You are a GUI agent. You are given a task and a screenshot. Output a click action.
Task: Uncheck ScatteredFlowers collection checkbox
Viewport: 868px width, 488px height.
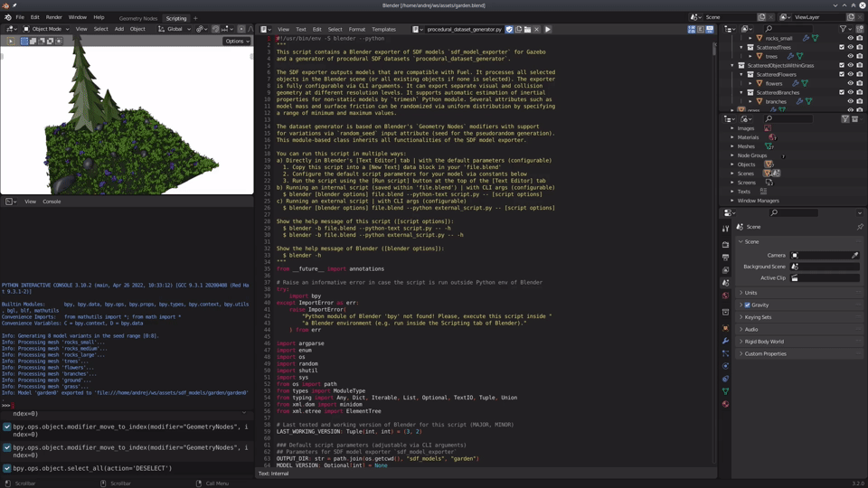pos(842,74)
